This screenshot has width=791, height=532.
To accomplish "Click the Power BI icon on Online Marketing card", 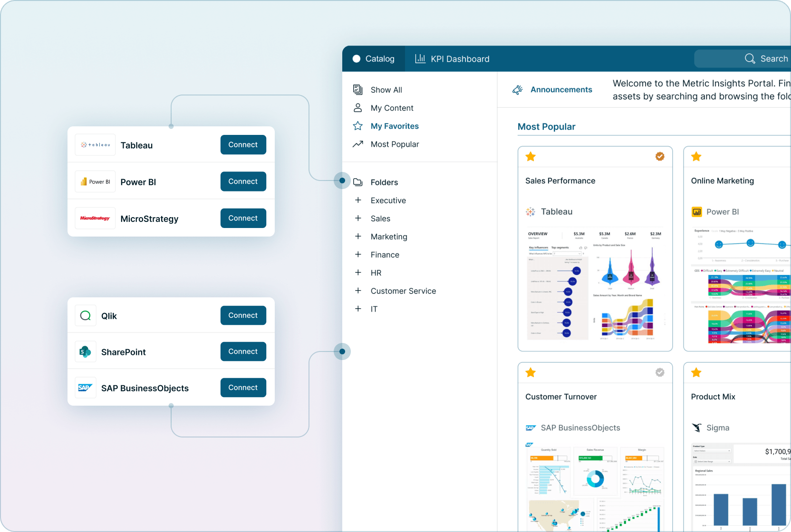I will tap(696, 212).
